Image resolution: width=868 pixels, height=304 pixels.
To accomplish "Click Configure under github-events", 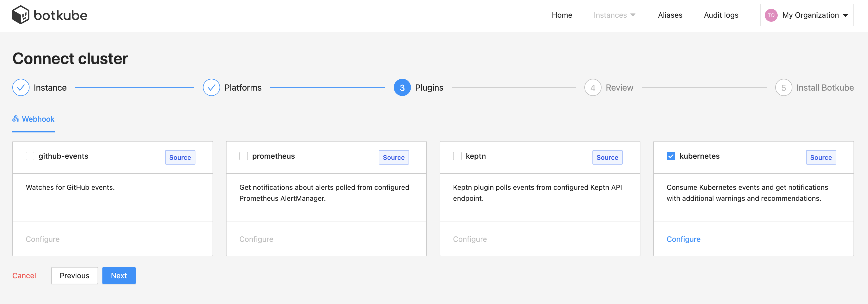I will (x=42, y=239).
